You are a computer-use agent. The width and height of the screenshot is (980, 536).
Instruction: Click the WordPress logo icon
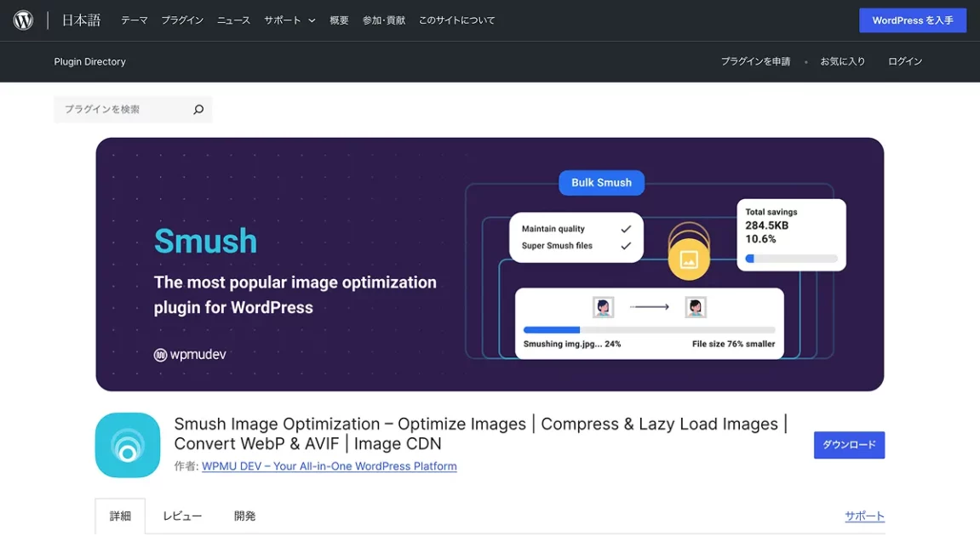[23, 20]
